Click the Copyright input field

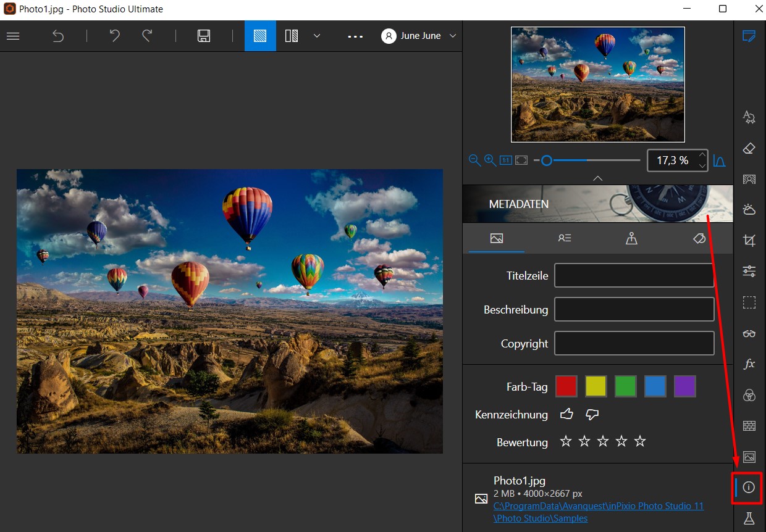tap(634, 344)
